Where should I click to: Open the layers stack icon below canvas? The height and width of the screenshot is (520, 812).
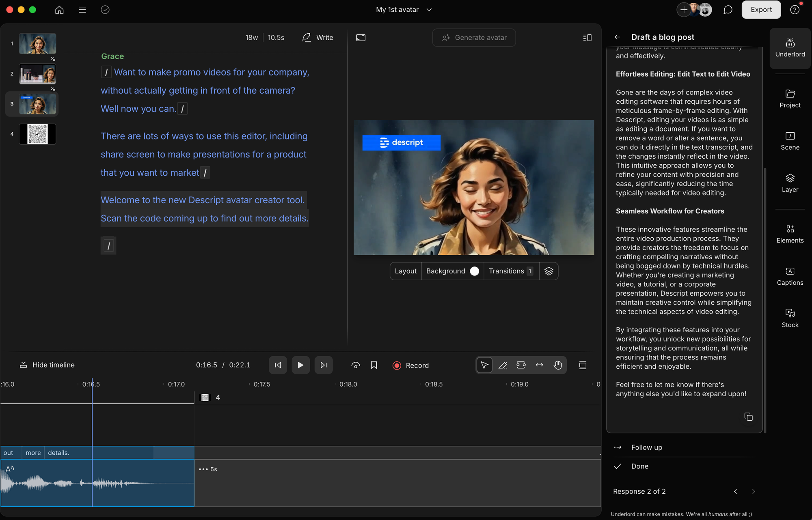(549, 271)
